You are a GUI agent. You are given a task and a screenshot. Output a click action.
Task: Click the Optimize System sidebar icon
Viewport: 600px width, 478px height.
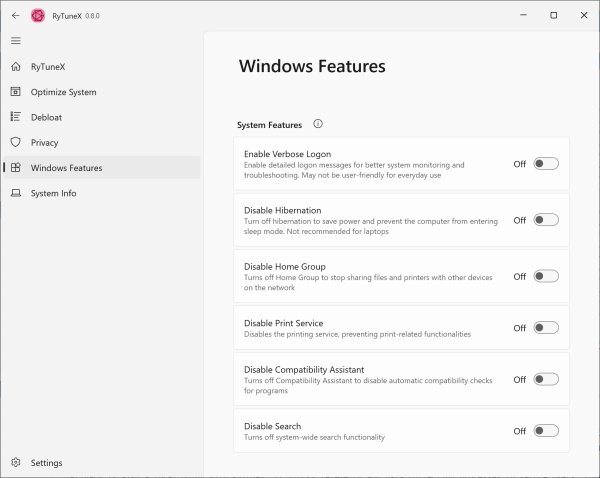[15, 92]
